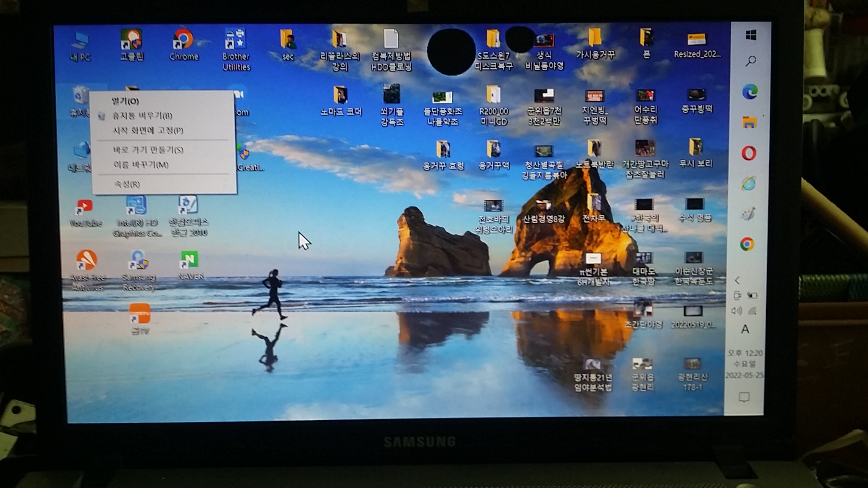Open the 군위읍 광현리 file
Image resolution: width=868 pixels, height=488 pixels.
click(643, 374)
